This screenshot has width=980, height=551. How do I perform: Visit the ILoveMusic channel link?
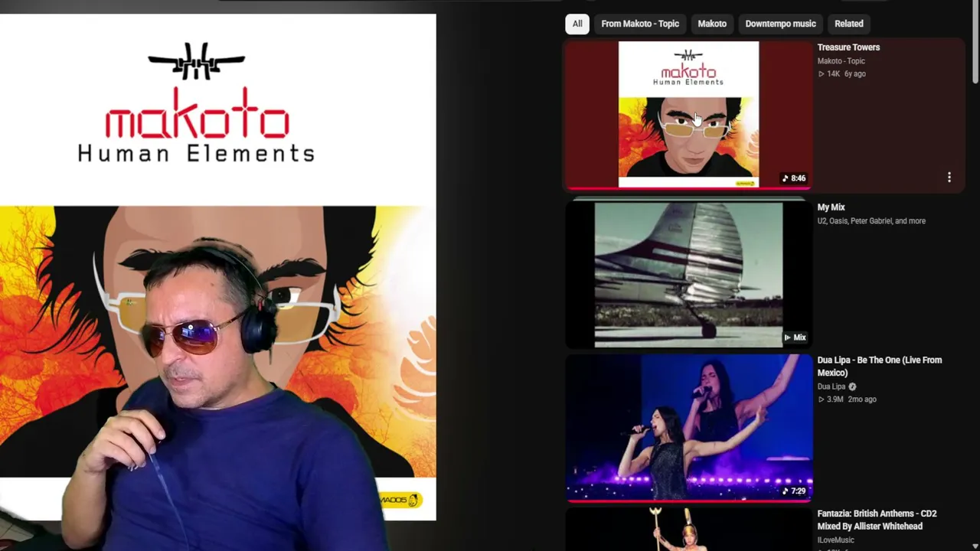pyautogui.click(x=835, y=540)
